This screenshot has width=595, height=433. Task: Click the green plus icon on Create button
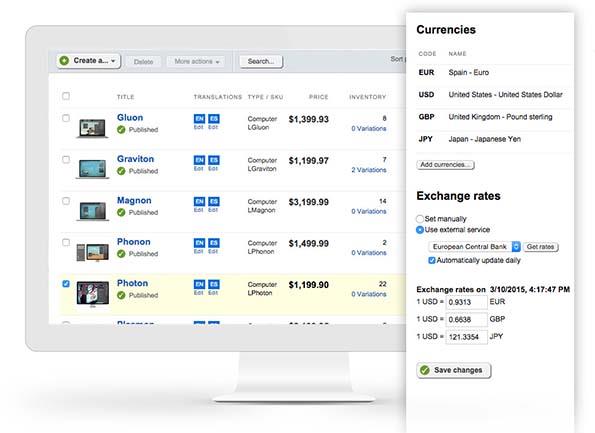65,60
